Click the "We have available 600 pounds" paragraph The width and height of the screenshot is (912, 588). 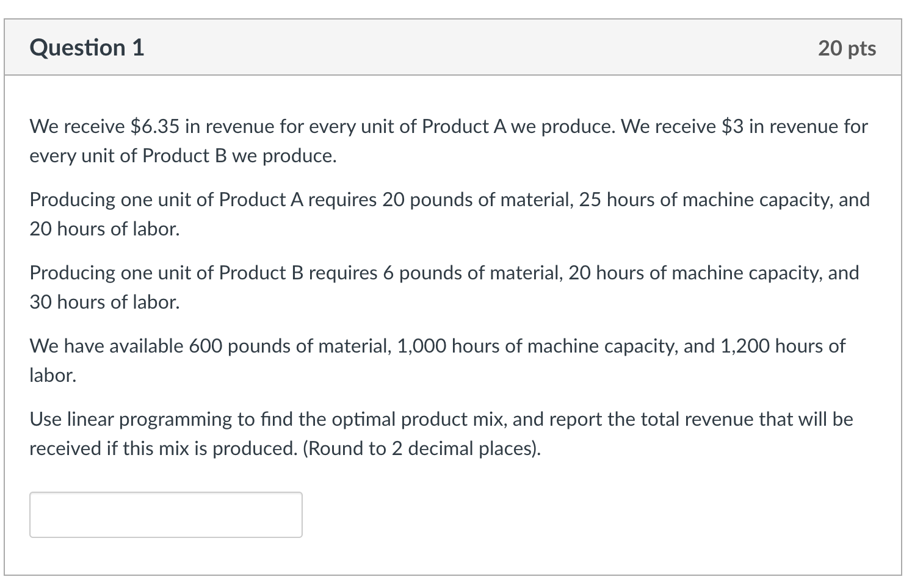[438, 360]
